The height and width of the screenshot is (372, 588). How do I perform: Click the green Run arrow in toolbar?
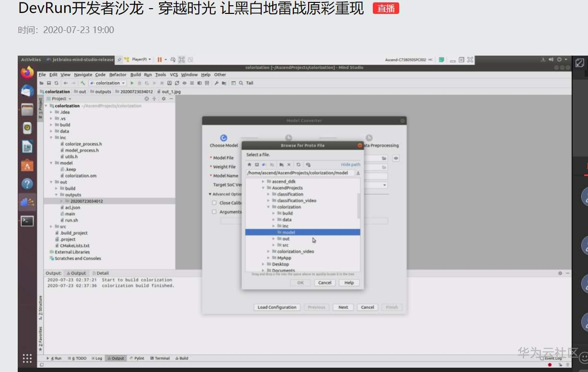(132, 83)
